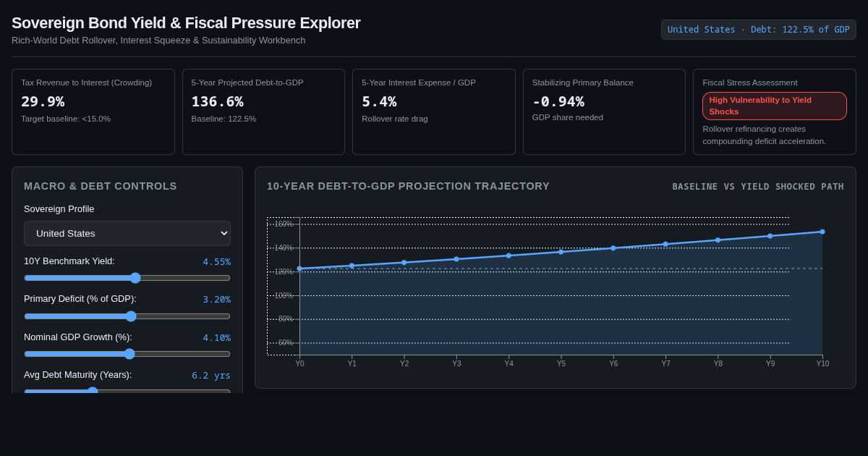Image resolution: width=868 pixels, height=456 pixels.
Task: Click the 136.6% projected debt-to-GDP value
Action: pyautogui.click(x=217, y=101)
